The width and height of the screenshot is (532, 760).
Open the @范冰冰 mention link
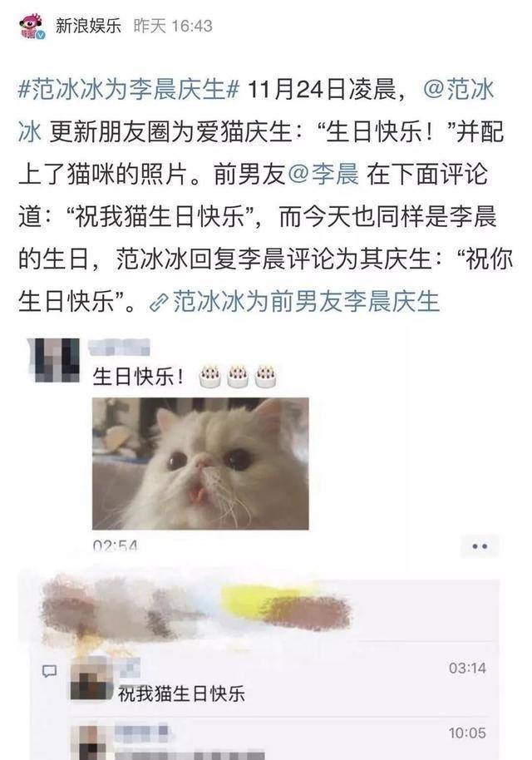[x=256, y=111]
